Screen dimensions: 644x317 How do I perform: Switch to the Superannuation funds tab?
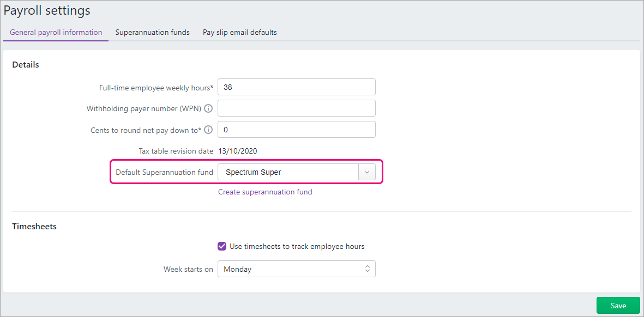point(152,32)
